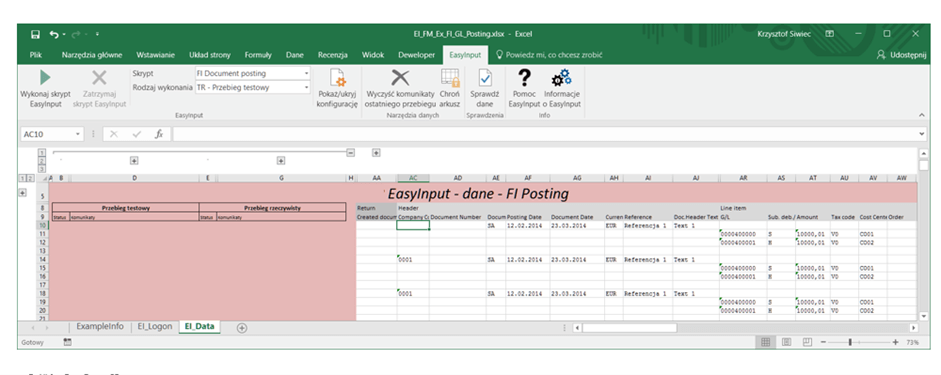Click the vertical scroll up arrow
The width and height of the screenshot is (941, 375).
[924, 153]
